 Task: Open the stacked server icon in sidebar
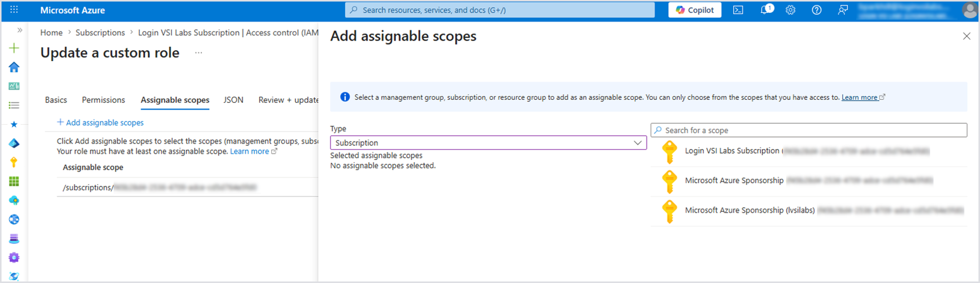14,238
